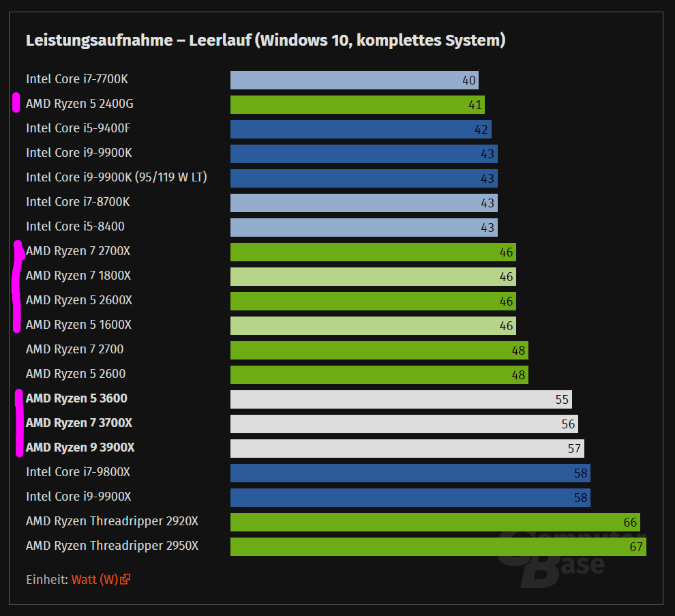Click the Ryzen 7 2700X bar showing 46
The width and height of the screenshot is (675, 616).
[373, 252]
